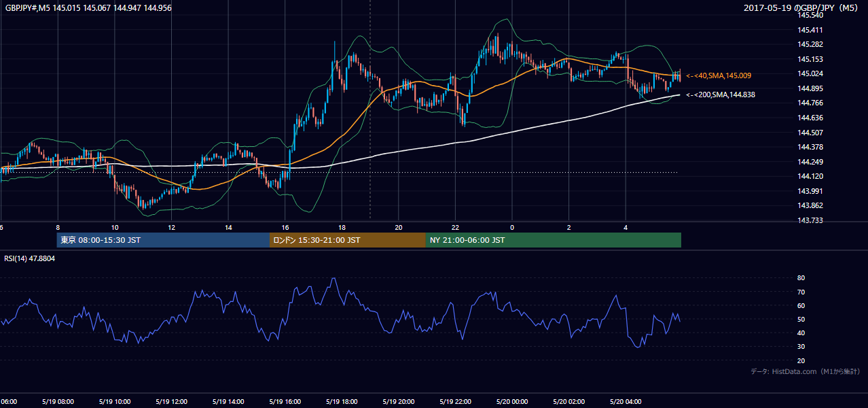This screenshot has height=408, width=868.
Task: Click the 5/19 18:00 bottom date label
Action: [342, 402]
